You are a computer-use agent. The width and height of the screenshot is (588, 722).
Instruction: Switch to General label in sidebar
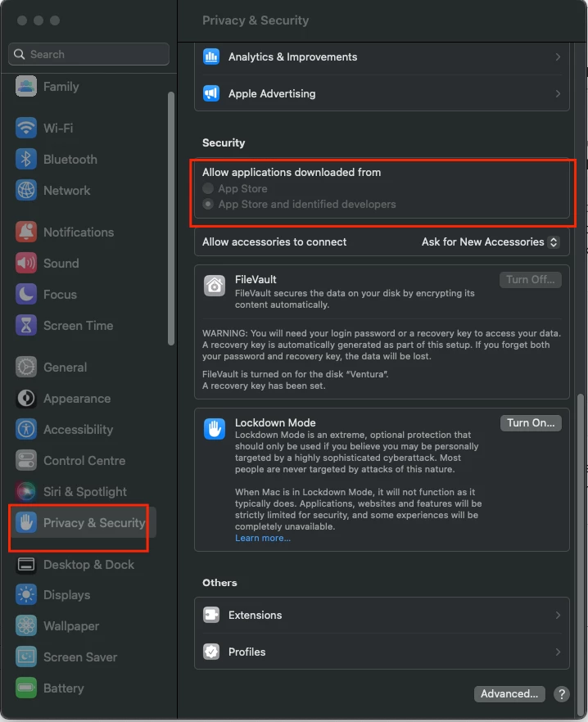pyautogui.click(x=65, y=367)
